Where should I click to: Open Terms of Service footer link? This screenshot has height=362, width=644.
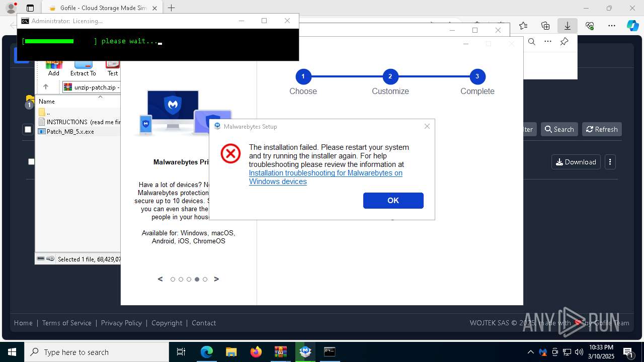click(67, 323)
